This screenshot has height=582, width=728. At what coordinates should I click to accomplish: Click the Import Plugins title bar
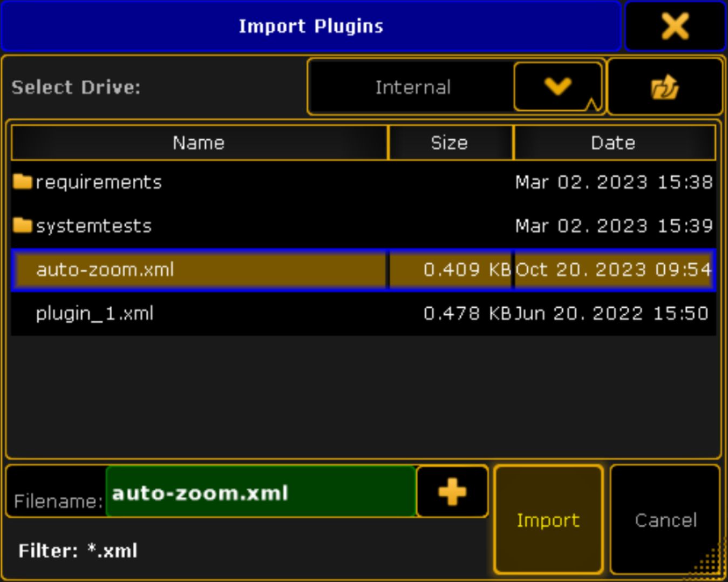pos(311,26)
